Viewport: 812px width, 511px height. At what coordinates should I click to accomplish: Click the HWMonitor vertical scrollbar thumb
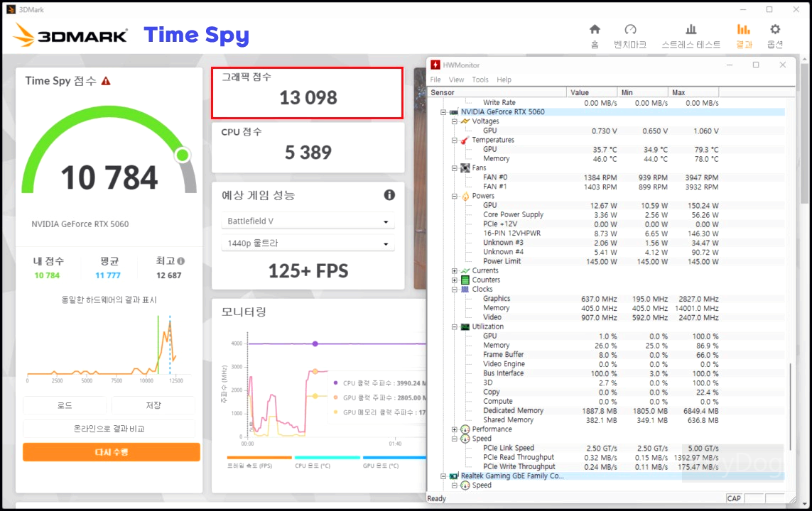[790, 407]
